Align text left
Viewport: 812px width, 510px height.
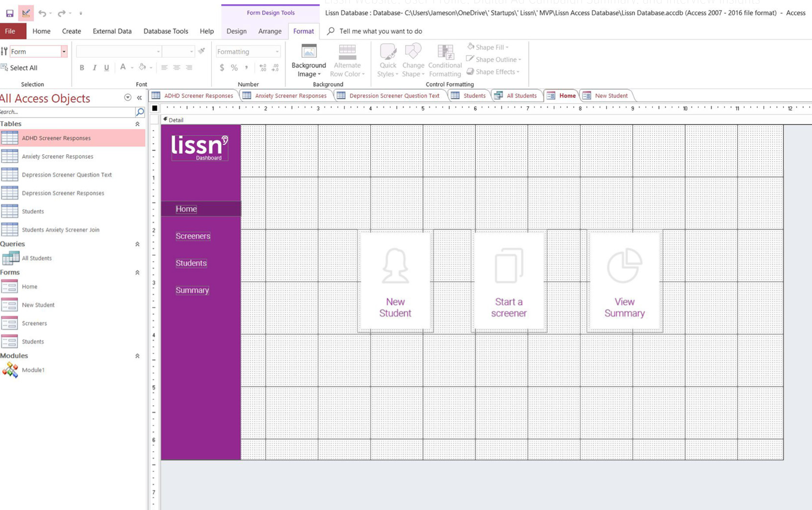coord(164,68)
